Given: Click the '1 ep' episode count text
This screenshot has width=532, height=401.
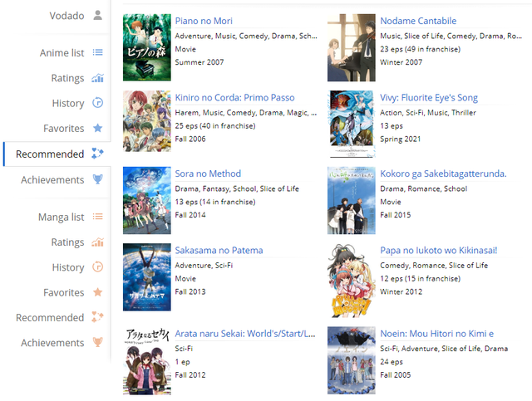Looking at the screenshot, I should pos(182,362).
